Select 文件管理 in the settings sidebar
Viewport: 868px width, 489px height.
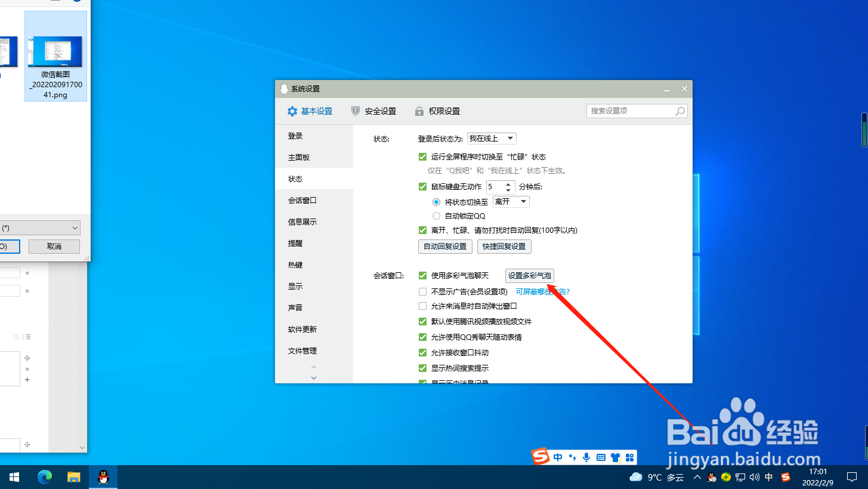coord(314,351)
